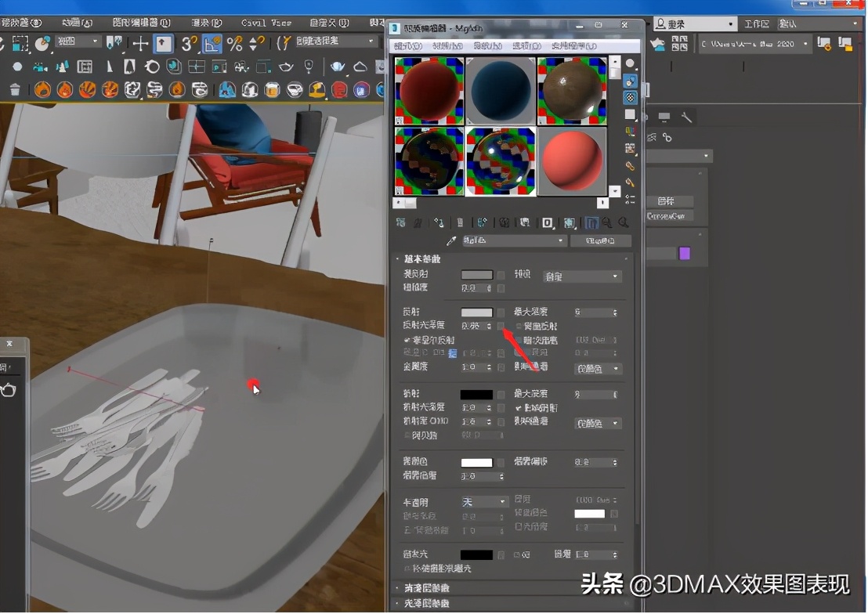The image size is (868, 614).
Task: Open the Modes menu in Material Editor
Action: 406,45
